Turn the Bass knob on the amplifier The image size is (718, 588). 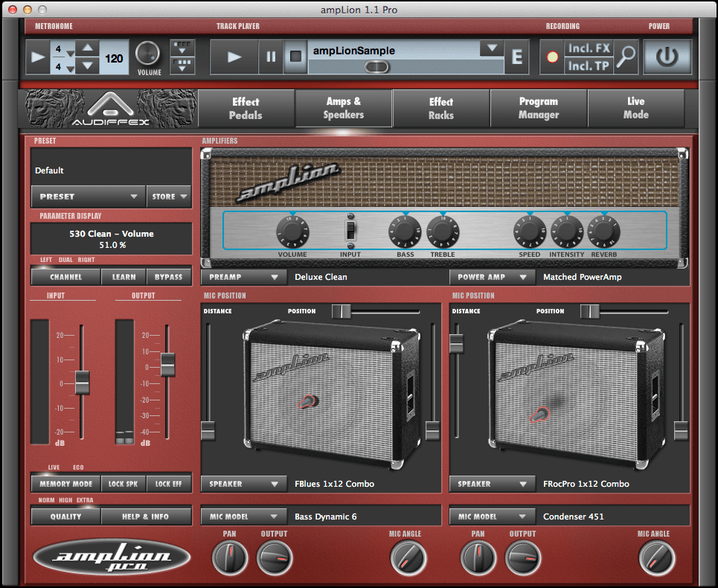tap(404, 233)
